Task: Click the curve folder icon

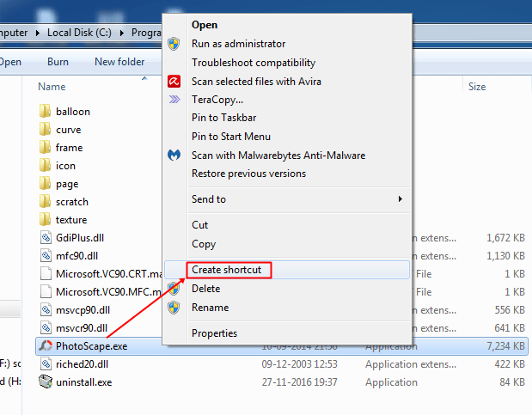Action: [x=46, y=129]
